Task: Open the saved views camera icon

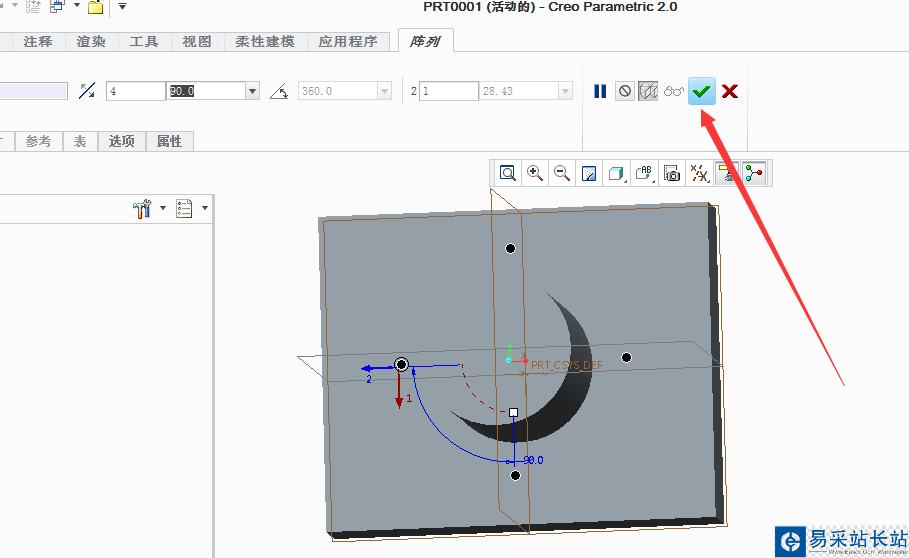Action: (672, 173)
